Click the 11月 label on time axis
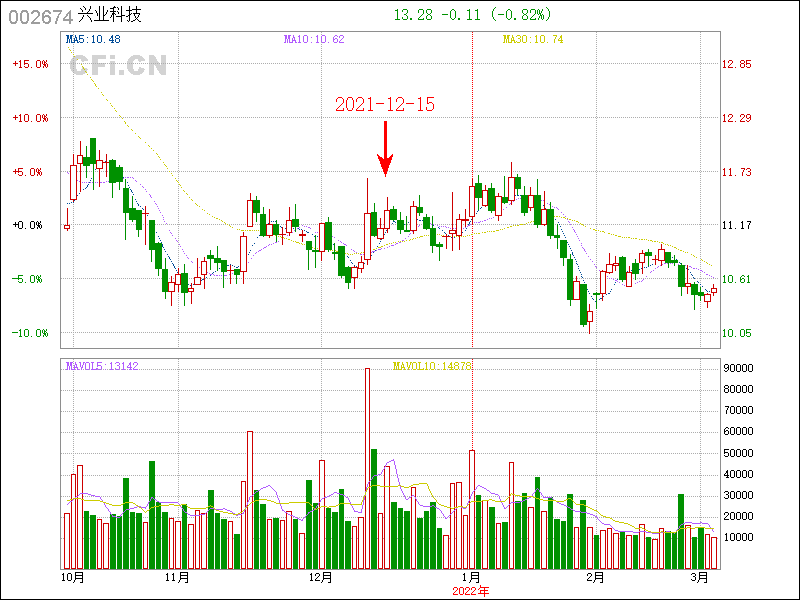This screenshot has width=800, height=600. [x=177, y=577]
